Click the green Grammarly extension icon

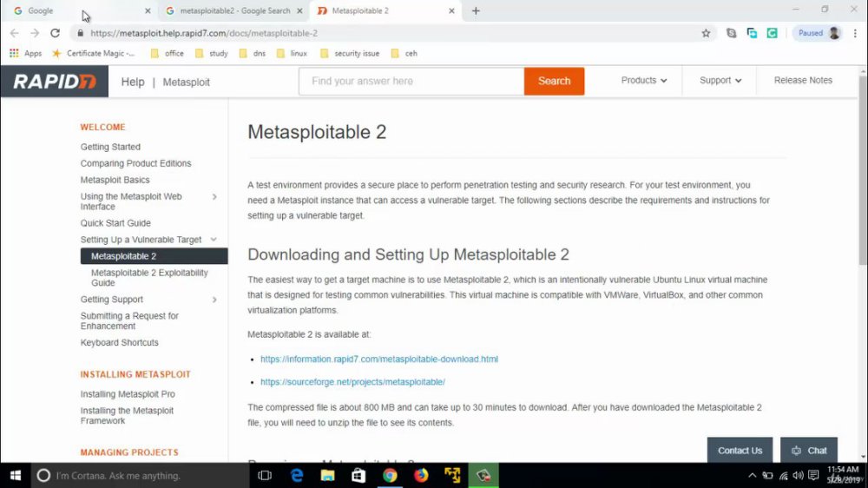[773, 33]
